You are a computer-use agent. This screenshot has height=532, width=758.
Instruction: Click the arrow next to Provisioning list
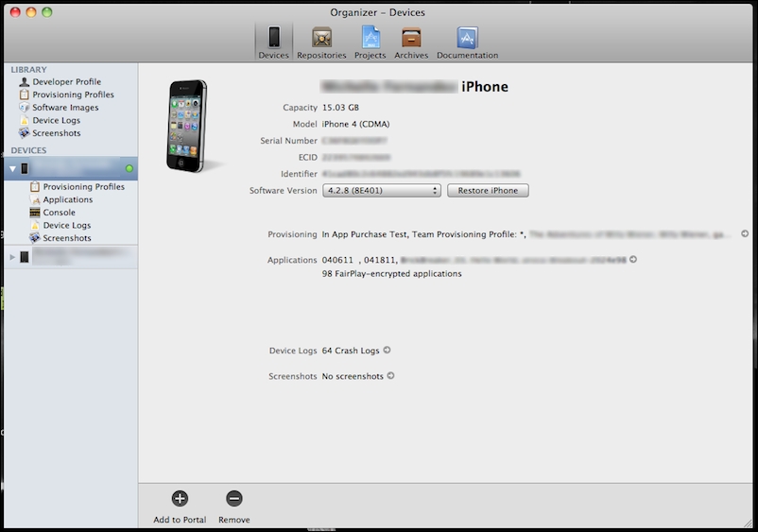point(745,233)
